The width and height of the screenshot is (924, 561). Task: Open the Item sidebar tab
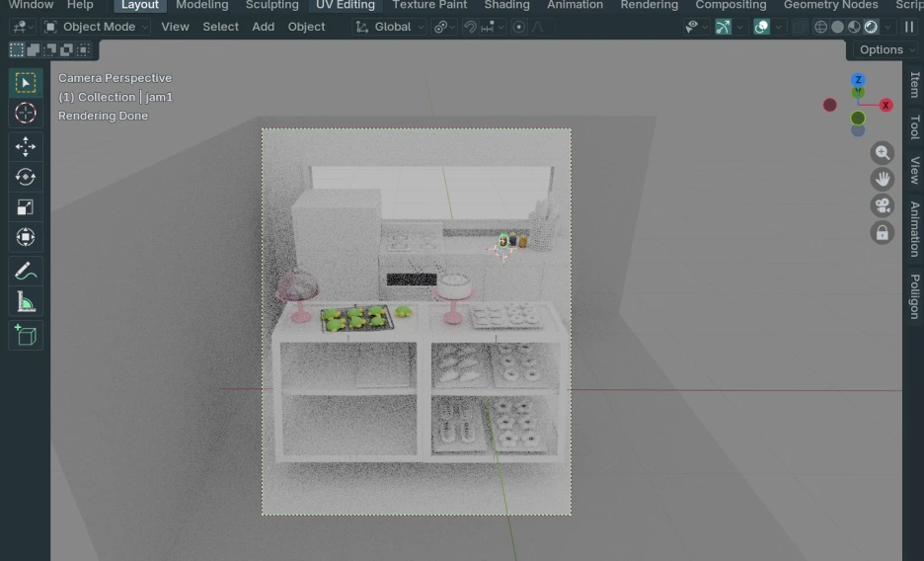click(914, 84)
